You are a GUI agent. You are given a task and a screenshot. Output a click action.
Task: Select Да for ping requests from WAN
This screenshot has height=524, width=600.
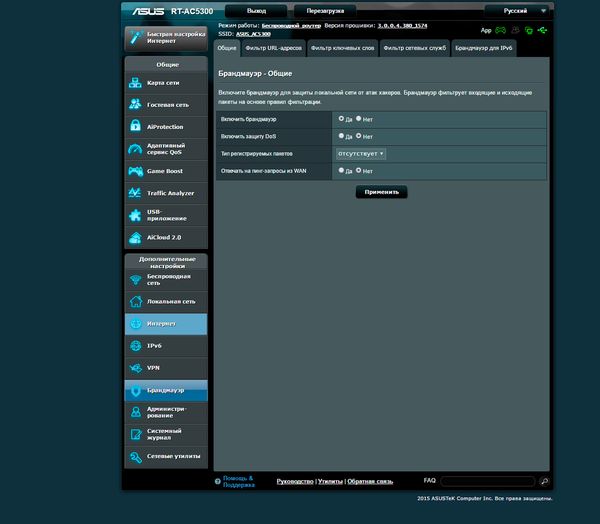tap(341, 171)
